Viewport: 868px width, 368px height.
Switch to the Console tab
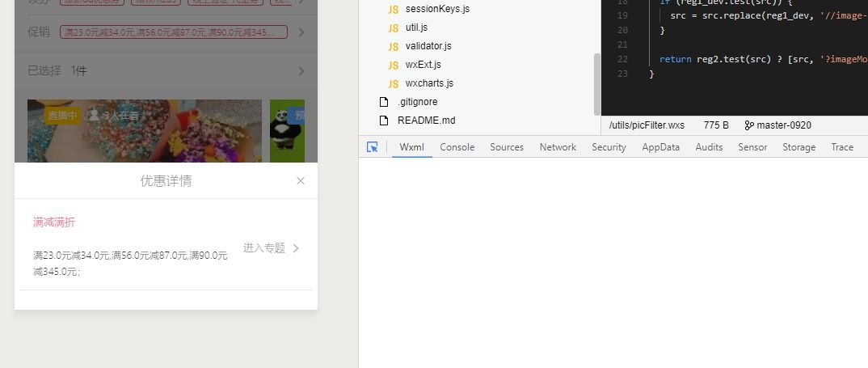(x=457, y=147)
